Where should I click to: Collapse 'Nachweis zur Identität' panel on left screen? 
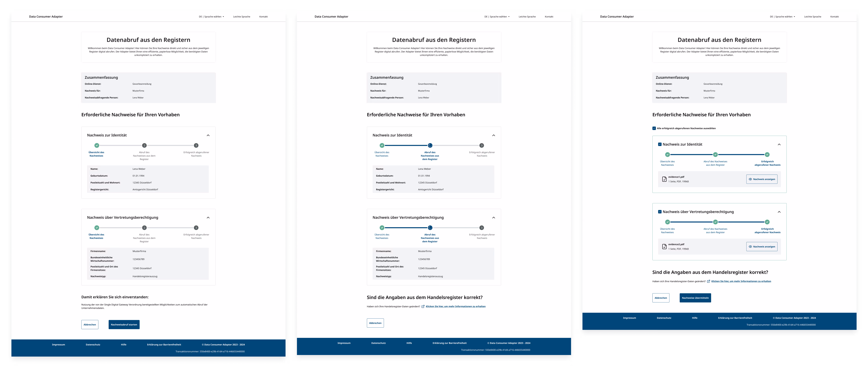208,135
